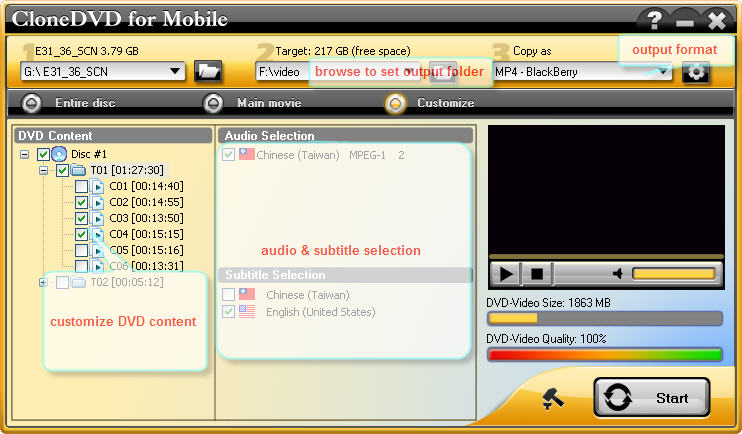Minimize the CloneDVD for Mobile window
Viewport: 742px width, 434px height.
[x=684, y=21]
